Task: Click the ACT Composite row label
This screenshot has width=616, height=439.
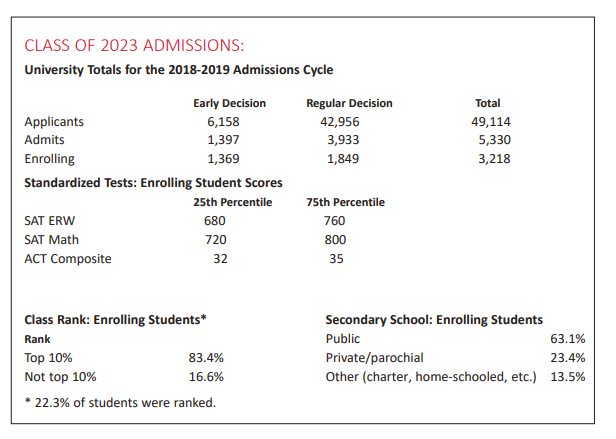Action: click(68, 259)
